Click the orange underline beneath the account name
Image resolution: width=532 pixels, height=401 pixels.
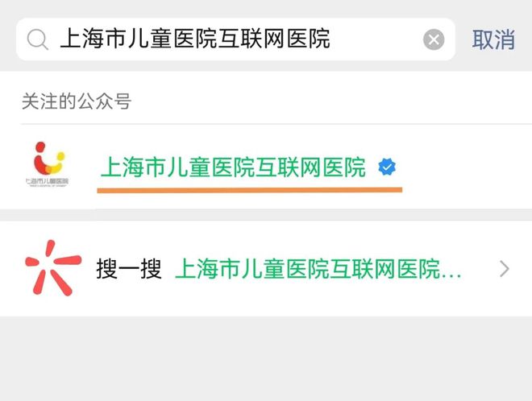[x=250, y=190]
